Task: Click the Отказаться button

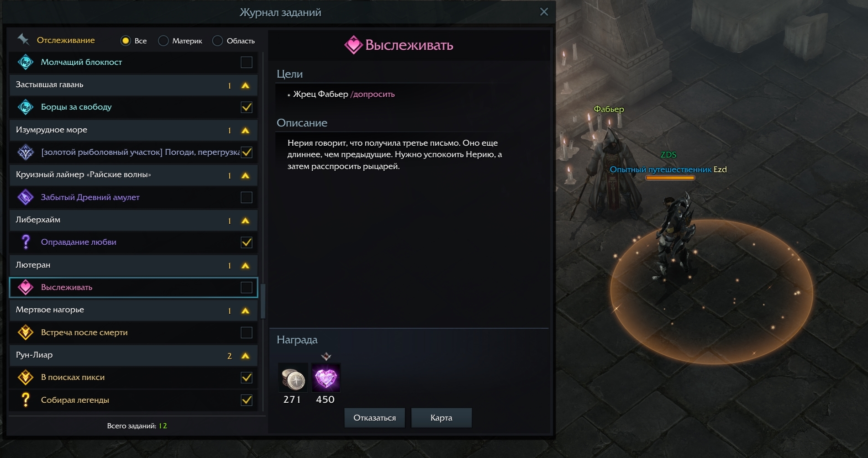Action: (x=374, y=418)
